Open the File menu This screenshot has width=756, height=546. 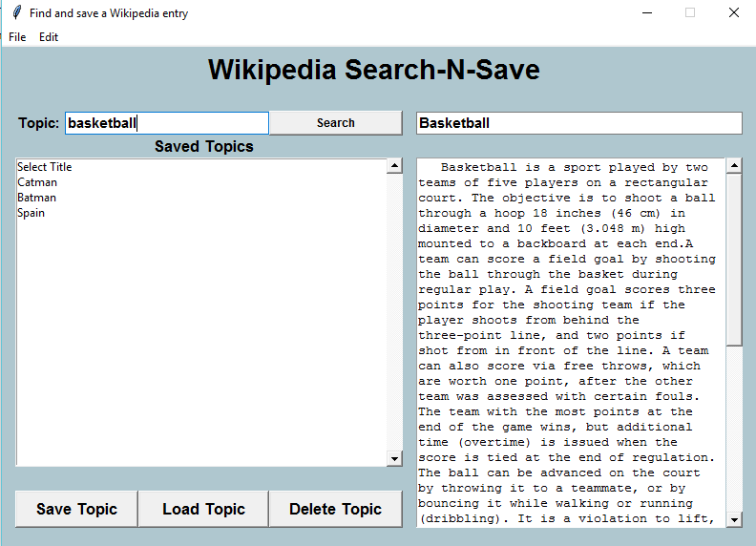click(x=17, y=37)
